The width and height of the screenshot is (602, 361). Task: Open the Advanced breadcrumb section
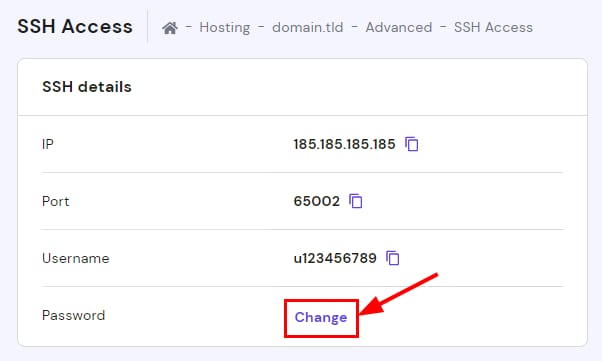click(399, 27)
